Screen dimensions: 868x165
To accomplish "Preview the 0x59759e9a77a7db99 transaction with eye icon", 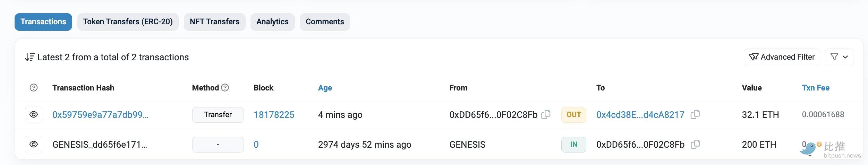I will tap(34, 114).
